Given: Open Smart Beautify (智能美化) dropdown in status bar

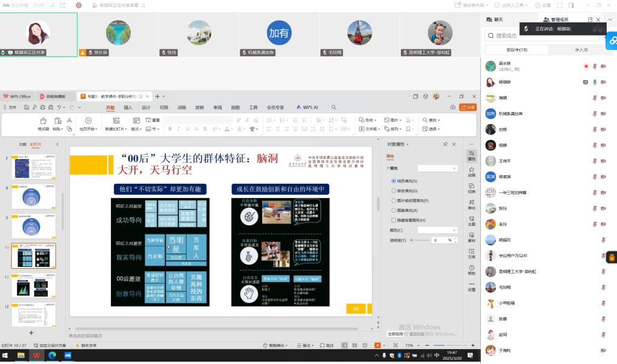Looking at the screenshot, I should [x=275, y=345].
